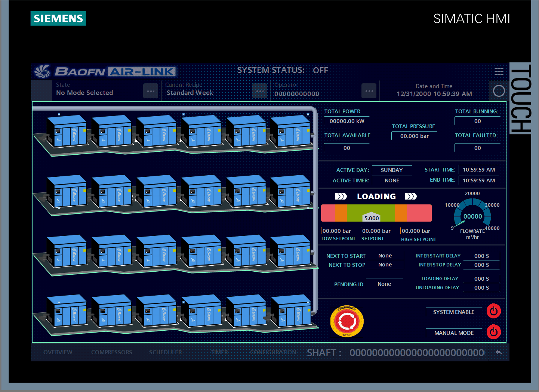
Task: Select third compressor in top row
Action: pos(156,131)
